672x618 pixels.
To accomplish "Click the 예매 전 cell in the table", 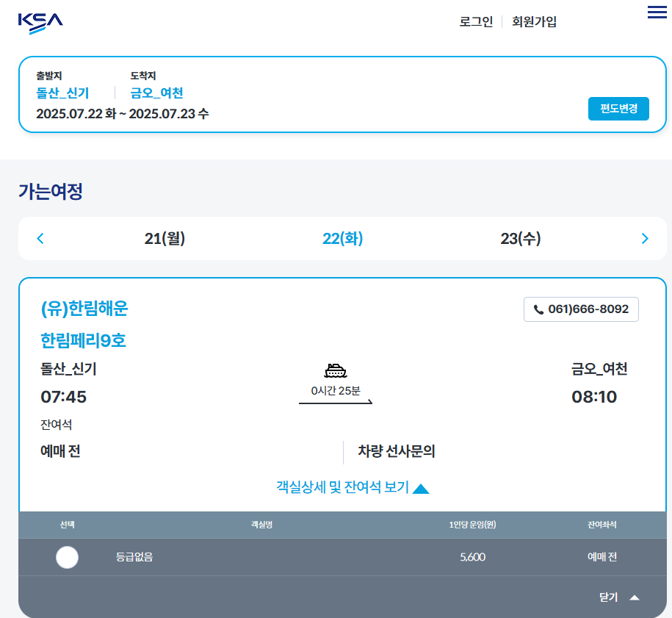I will coord(602,557).
